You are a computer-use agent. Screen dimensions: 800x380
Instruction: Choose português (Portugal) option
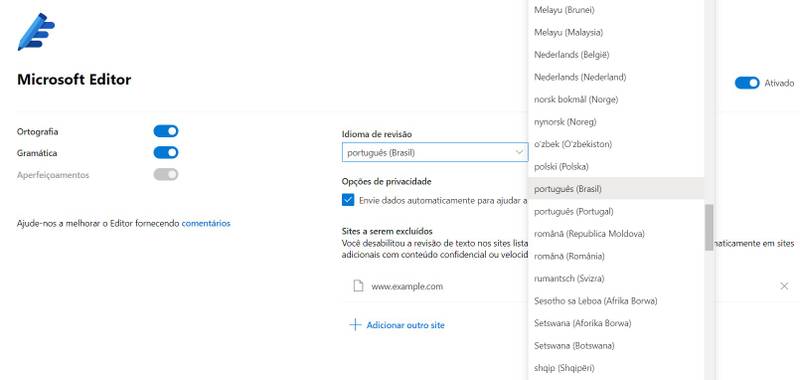tap(616, 211)
